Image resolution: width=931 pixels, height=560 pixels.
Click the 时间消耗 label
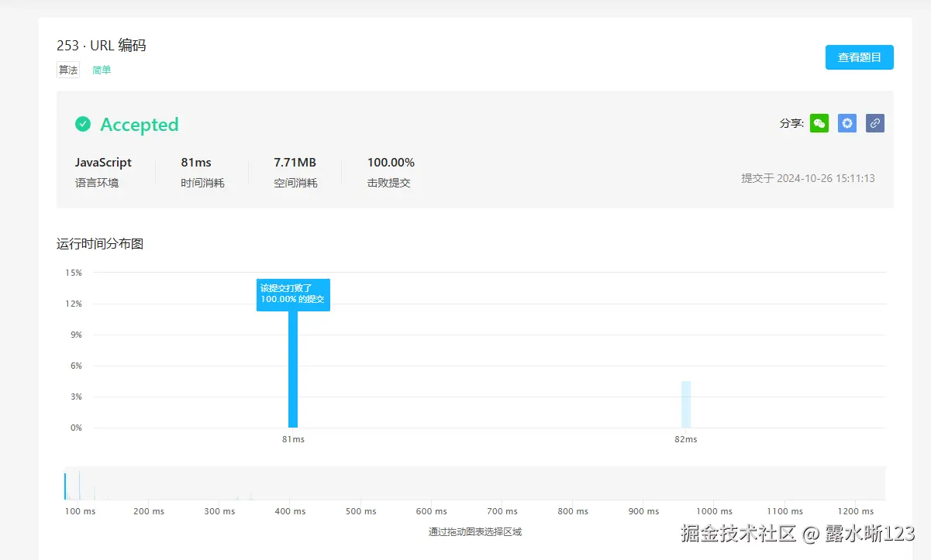coord(202,184)
